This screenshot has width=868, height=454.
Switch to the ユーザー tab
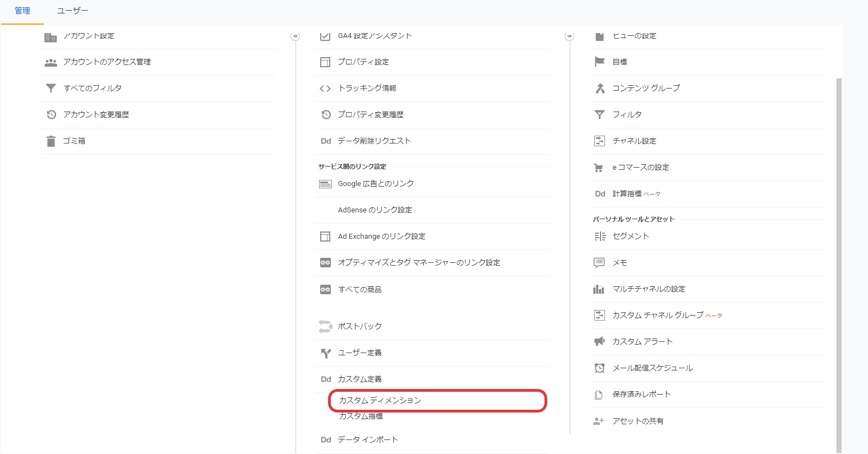pyautogui.click(x=72, y=11)
